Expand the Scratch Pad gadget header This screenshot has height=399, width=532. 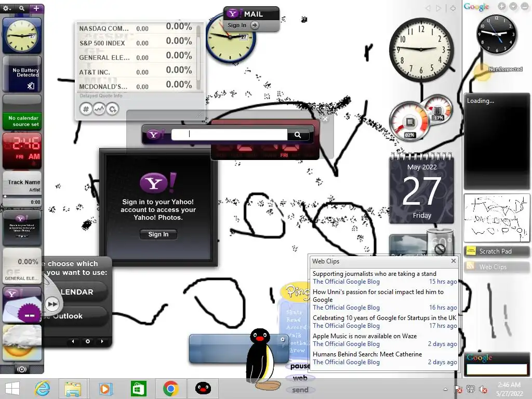pos(496,251)
